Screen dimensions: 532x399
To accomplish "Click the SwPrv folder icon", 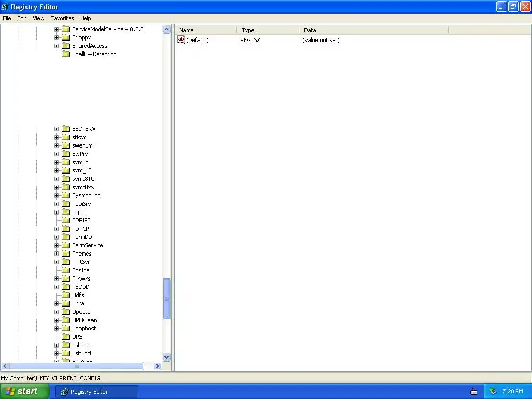I will (x=66, y=154).
